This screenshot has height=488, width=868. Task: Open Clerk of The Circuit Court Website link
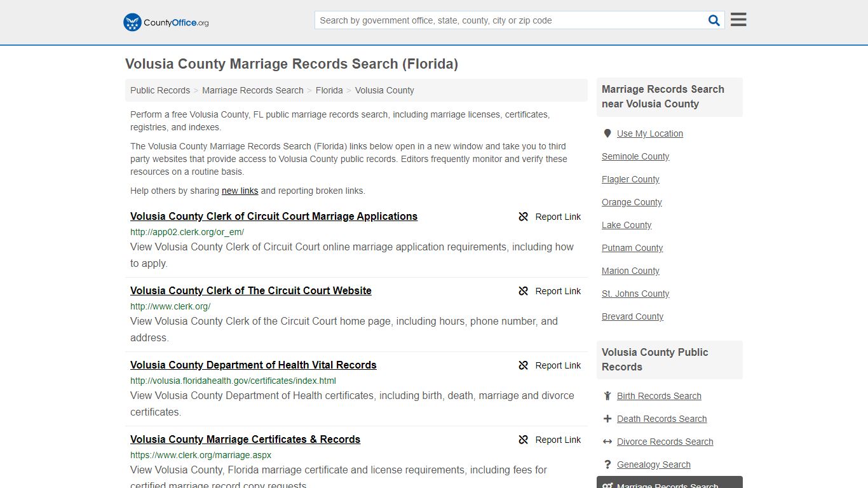(x=251, y=290)
